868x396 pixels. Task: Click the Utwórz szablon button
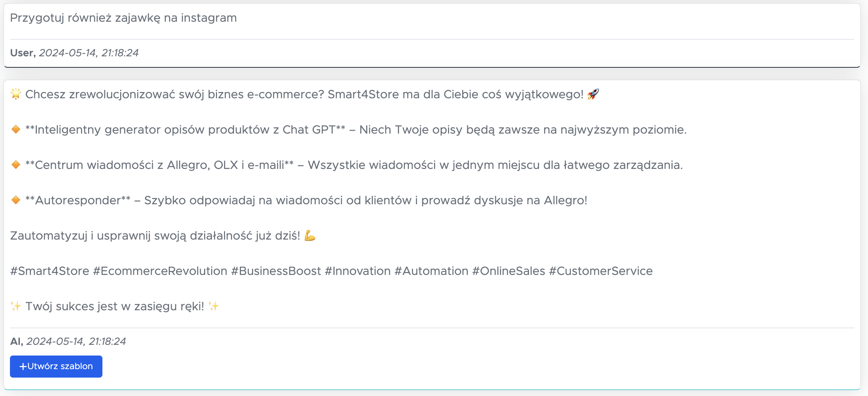[56, 366]
